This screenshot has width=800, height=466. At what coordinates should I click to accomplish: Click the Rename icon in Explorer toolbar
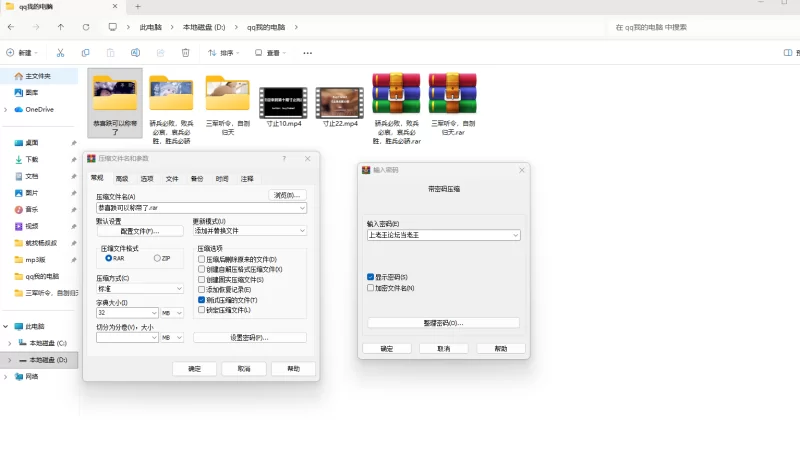tap(135, 52)
